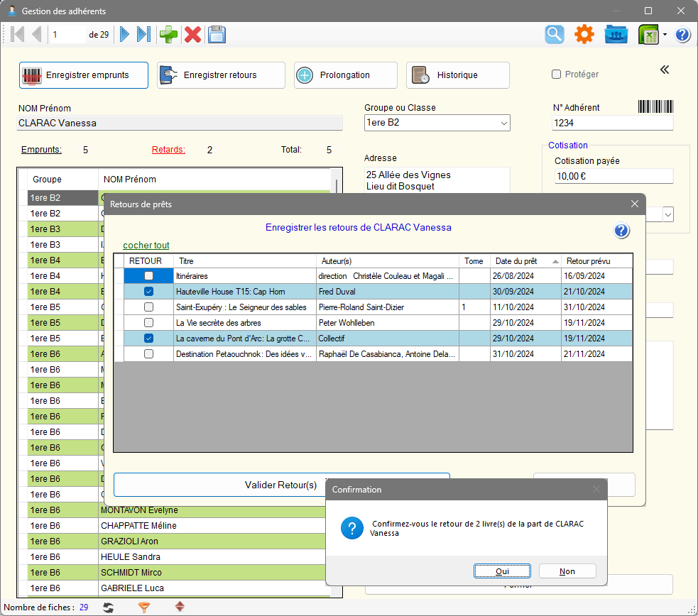Click the member barcode icon

point(655,106)
